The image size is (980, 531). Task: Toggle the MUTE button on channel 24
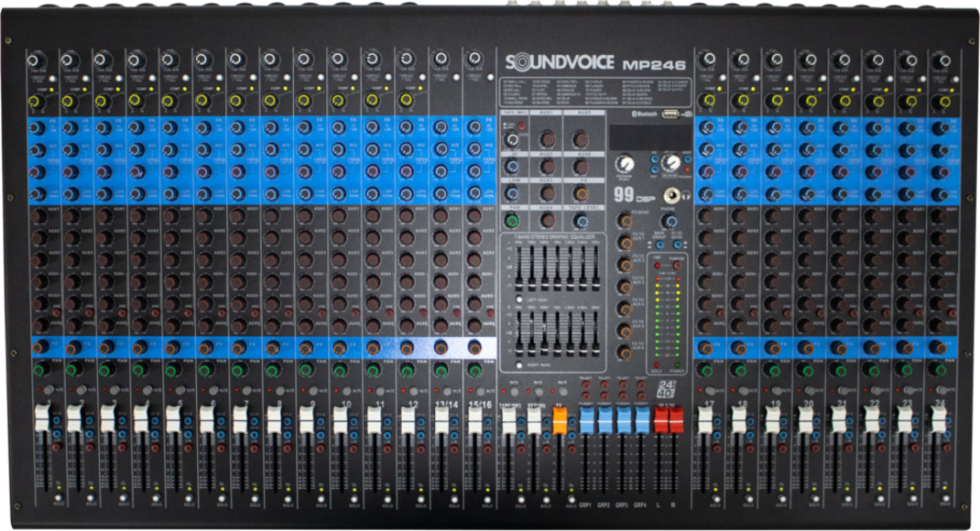[x=942, y=390]
